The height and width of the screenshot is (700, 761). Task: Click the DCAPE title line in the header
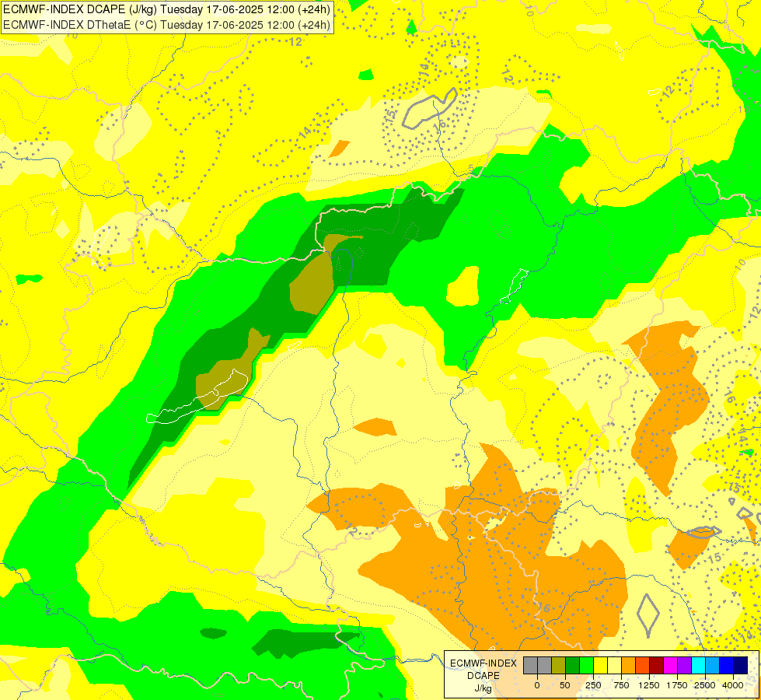[x=166, y=9]
